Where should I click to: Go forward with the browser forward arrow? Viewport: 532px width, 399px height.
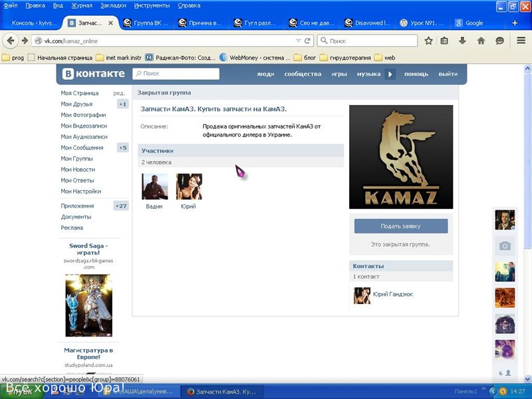pos(25,41)
